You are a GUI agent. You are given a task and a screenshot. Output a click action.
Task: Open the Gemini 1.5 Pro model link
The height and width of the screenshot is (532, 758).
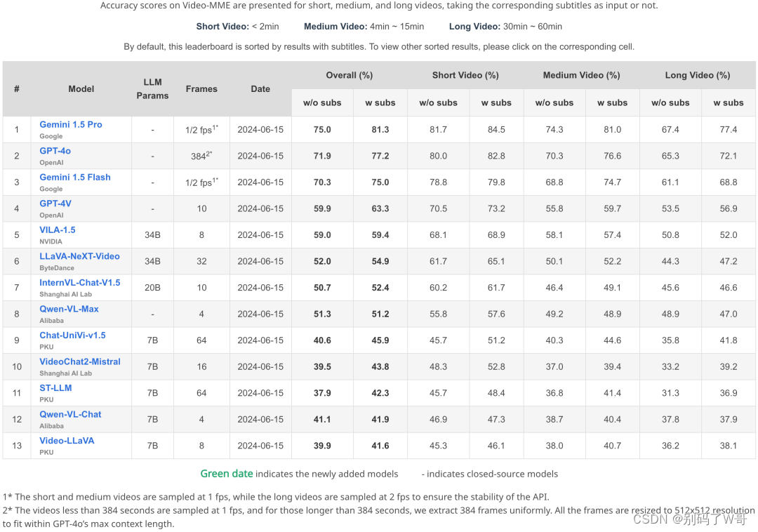point(71,124)
